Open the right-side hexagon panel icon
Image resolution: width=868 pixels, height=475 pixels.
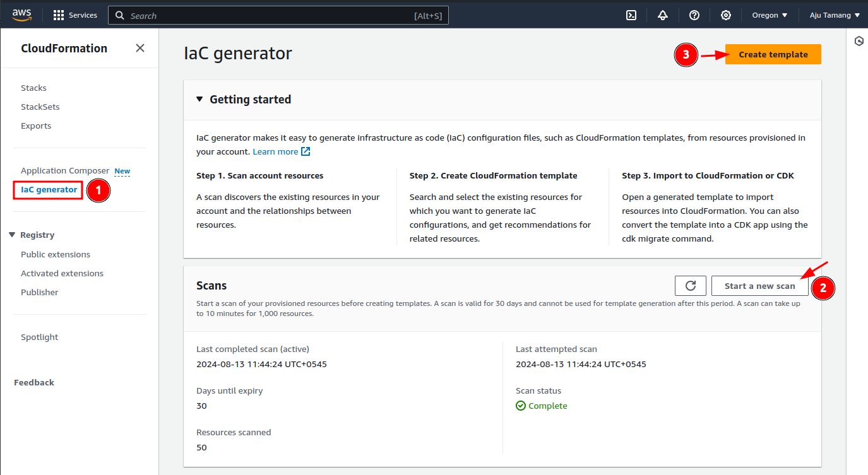click(859, 42)
